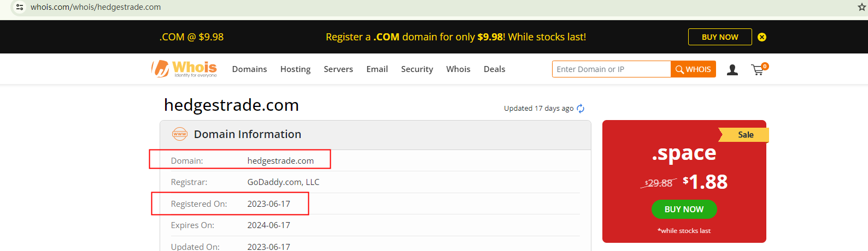The height and width of the screenshot is (251, 868).
Task: Bookmark this page with the star icon
Action: [862, 7]
